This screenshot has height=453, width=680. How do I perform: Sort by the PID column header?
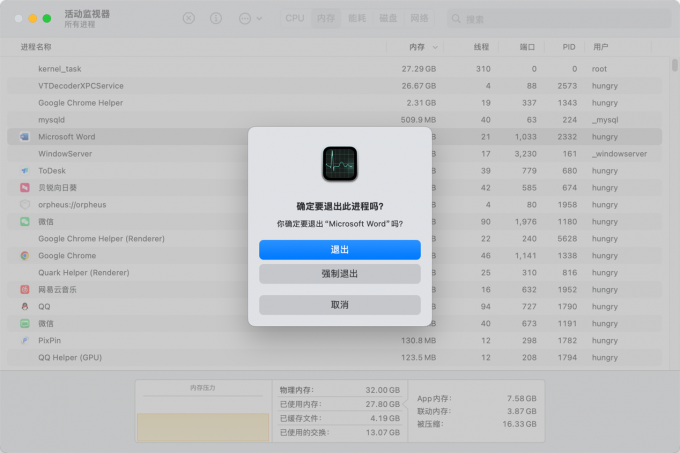point(568,47)
